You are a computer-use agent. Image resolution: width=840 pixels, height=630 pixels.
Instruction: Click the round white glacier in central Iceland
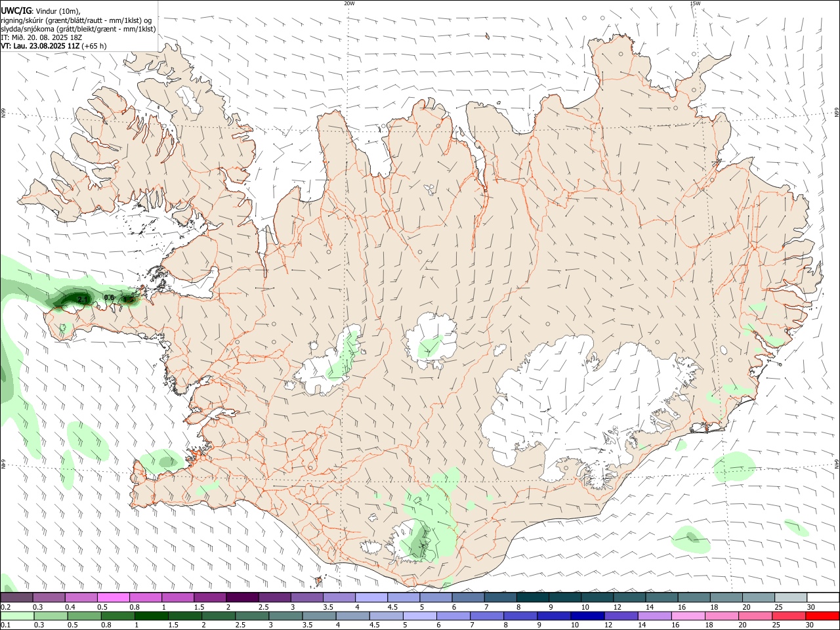point(431,341)
